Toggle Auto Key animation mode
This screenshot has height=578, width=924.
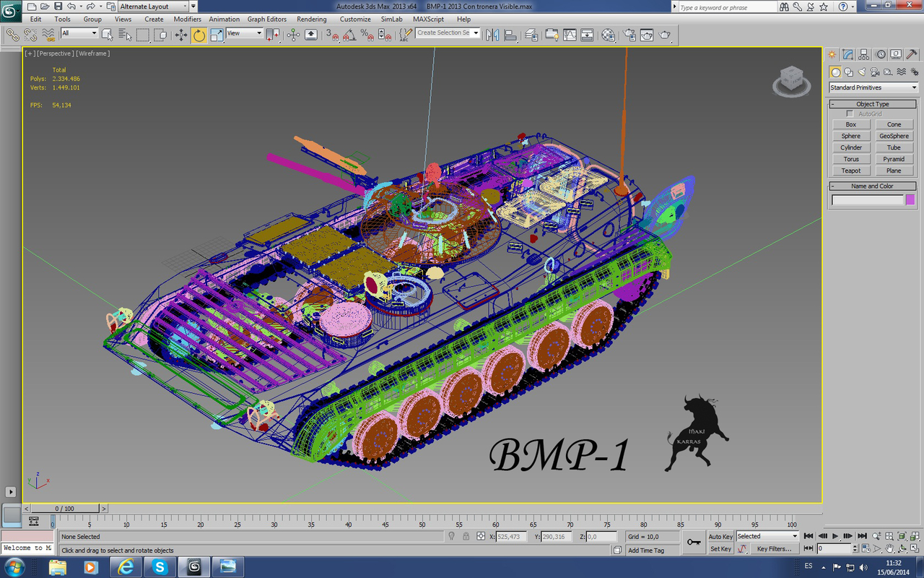point(720,536)
